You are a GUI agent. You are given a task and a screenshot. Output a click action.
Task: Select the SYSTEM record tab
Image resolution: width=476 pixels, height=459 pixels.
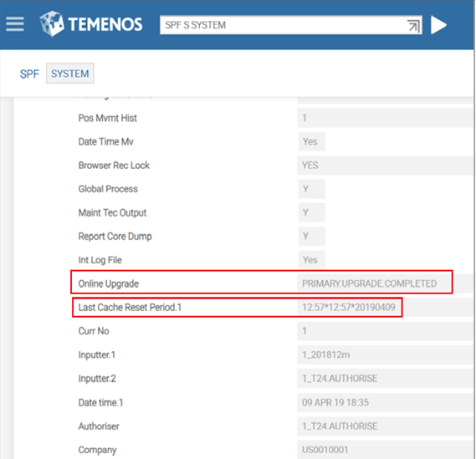pyautogui.click(x=69, y=74)
